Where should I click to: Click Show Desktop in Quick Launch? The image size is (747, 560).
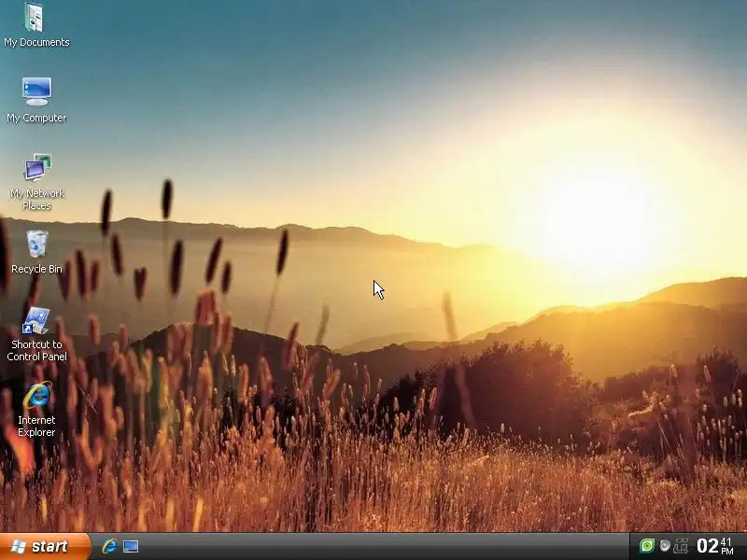click(x=131, y=546)
